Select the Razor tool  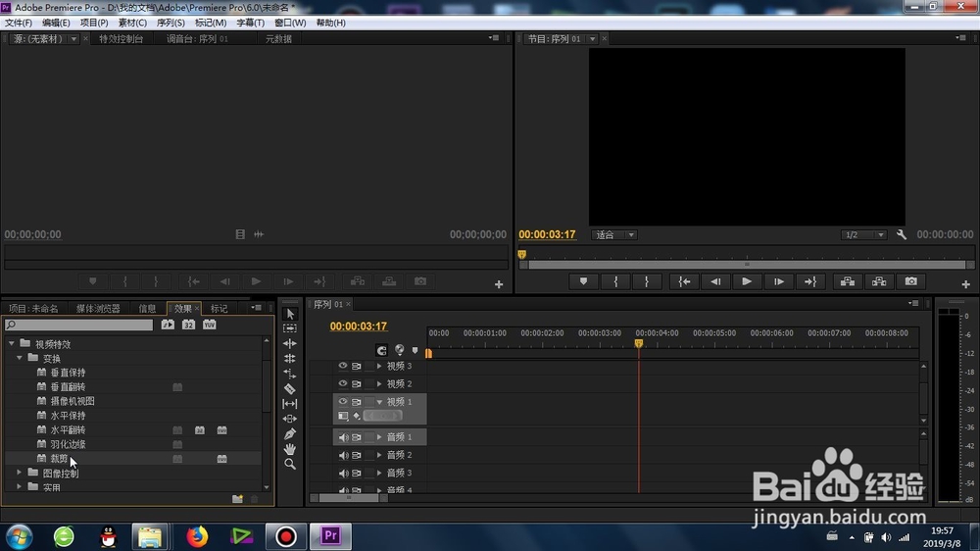(290, 388)
